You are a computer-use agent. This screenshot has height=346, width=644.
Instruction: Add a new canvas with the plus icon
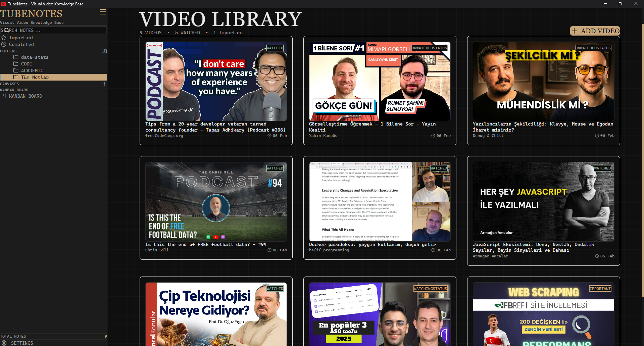104,84
